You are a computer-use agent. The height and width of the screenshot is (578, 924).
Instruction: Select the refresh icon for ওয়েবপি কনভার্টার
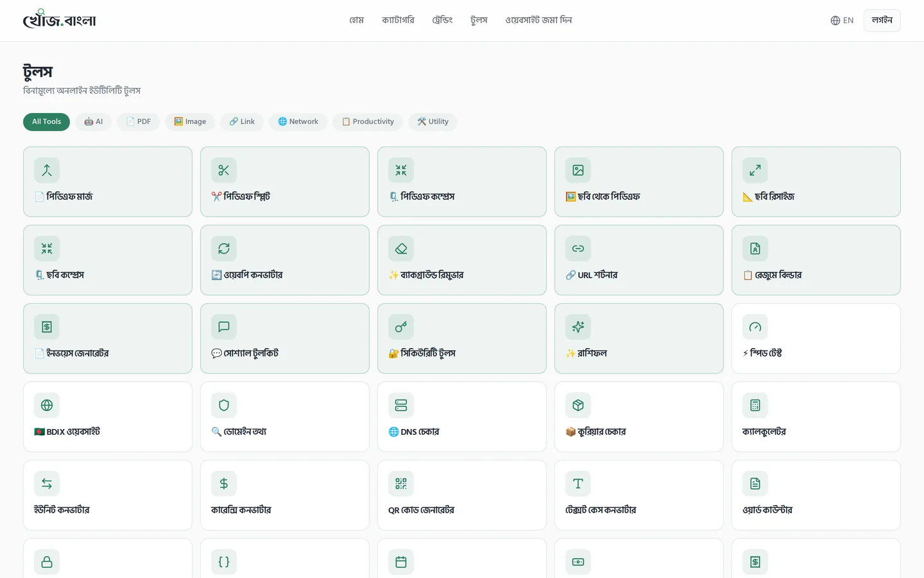224,249
